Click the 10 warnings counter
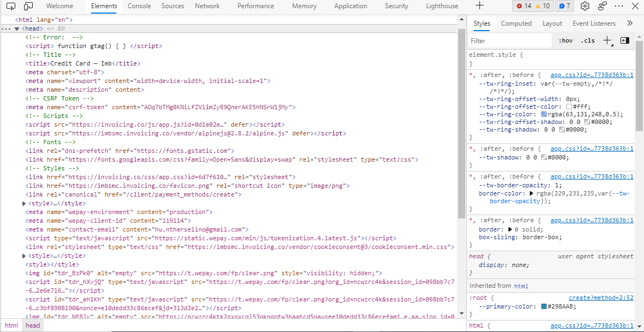This screenshot has width=644, height=332. coord(542,6)
